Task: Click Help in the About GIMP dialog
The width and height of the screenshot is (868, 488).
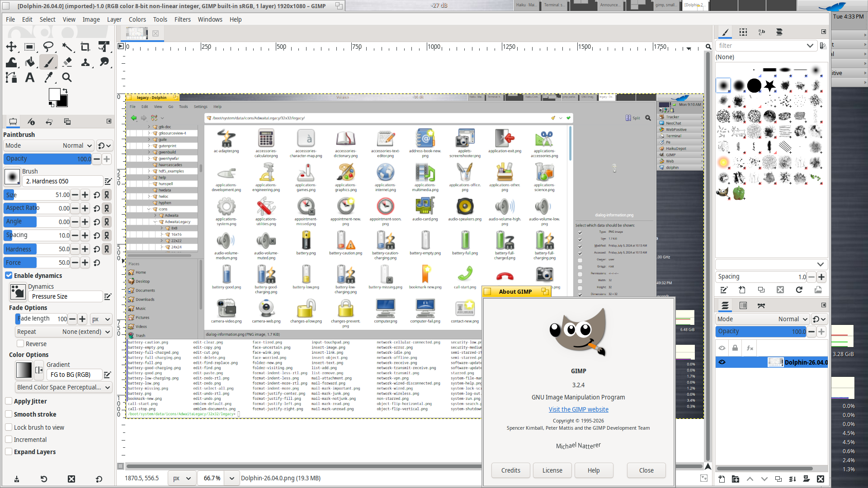Action: 594,470
